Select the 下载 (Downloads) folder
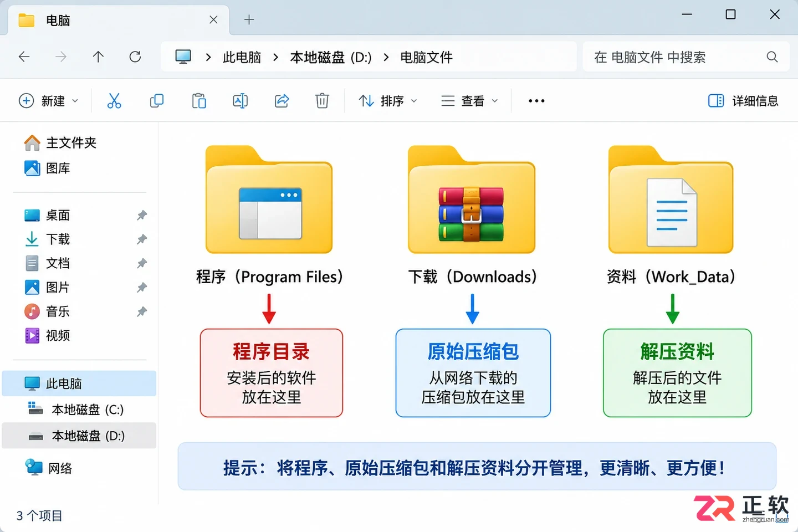798x532 pixels. coord(472,216)
